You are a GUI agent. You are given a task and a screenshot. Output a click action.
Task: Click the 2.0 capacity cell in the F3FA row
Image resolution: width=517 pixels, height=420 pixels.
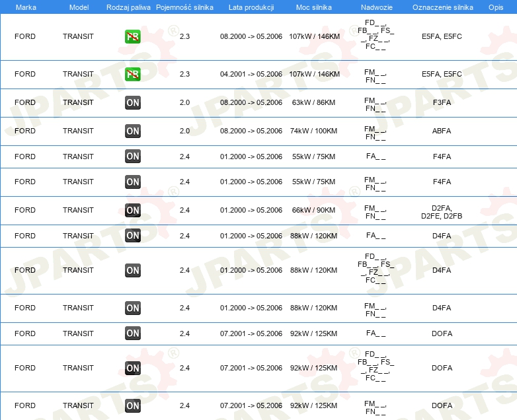(184, 103)
